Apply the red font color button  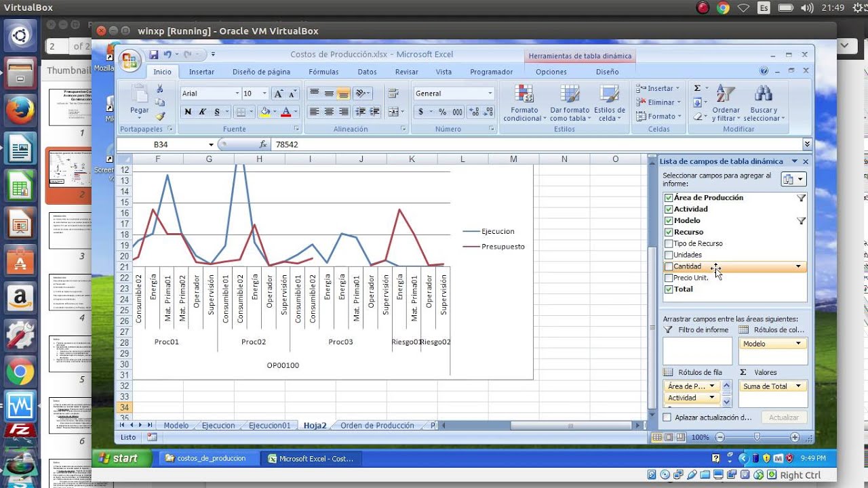click(x=286, y=112)
